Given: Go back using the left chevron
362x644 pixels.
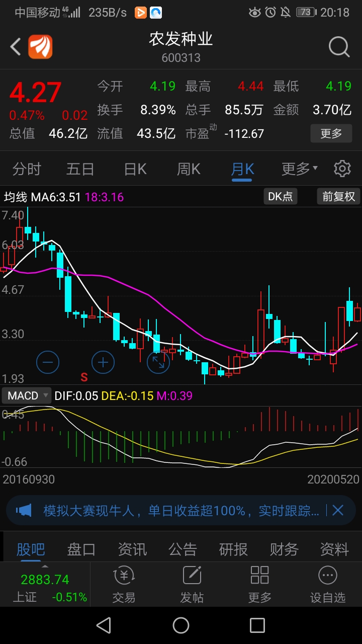Looking at the screenshot, I should [x=16, y=47].
